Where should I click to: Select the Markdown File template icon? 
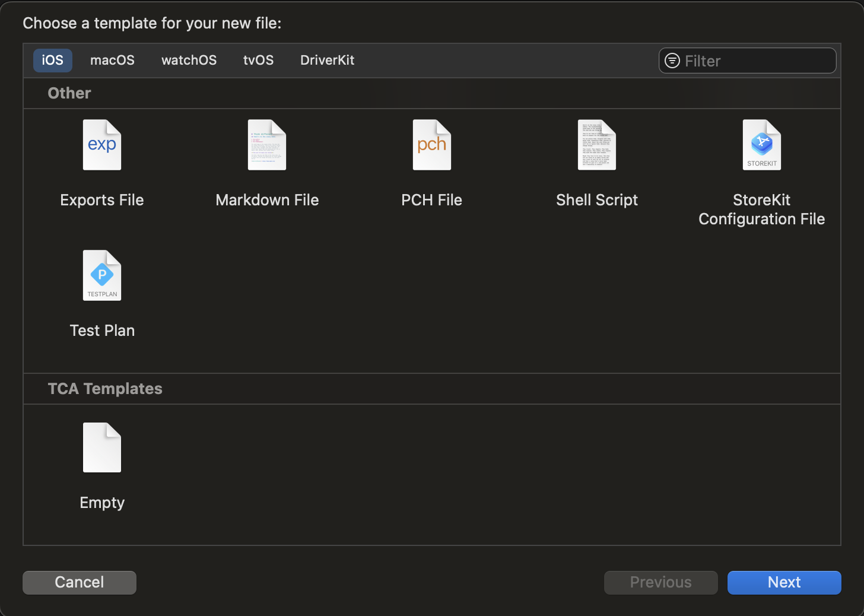(267, 145)
